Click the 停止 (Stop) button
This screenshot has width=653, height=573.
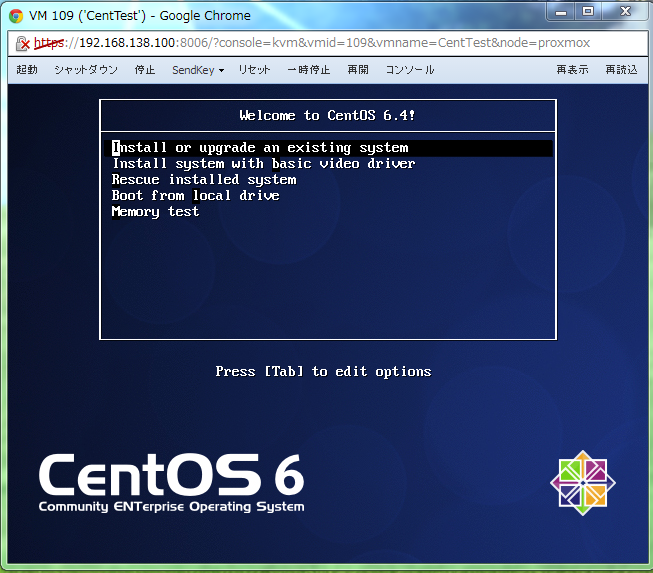point(145,70)
